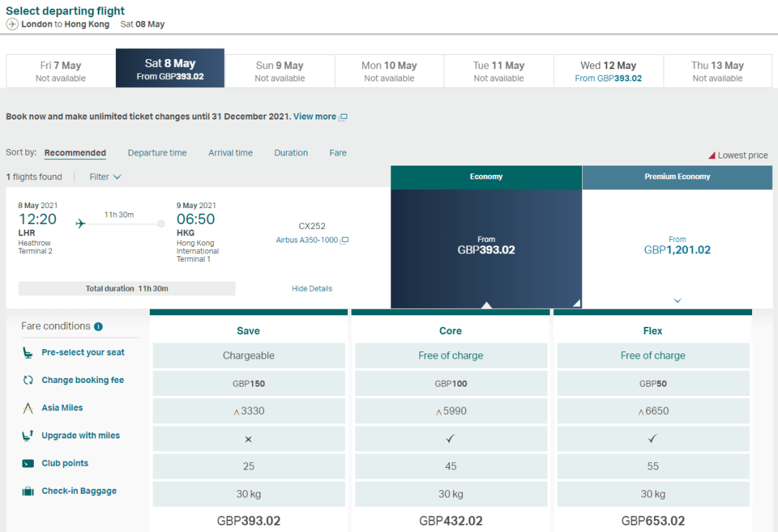Select the Wed 12 May date tab
This screenshot has width=778, height=532.
tap(608, 71)
